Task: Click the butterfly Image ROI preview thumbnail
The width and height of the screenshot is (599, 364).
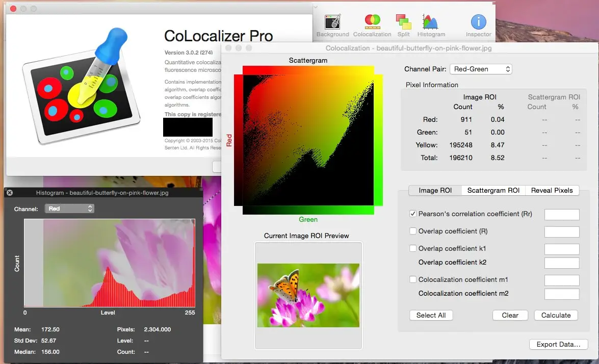Action: (x=308, y=295)
